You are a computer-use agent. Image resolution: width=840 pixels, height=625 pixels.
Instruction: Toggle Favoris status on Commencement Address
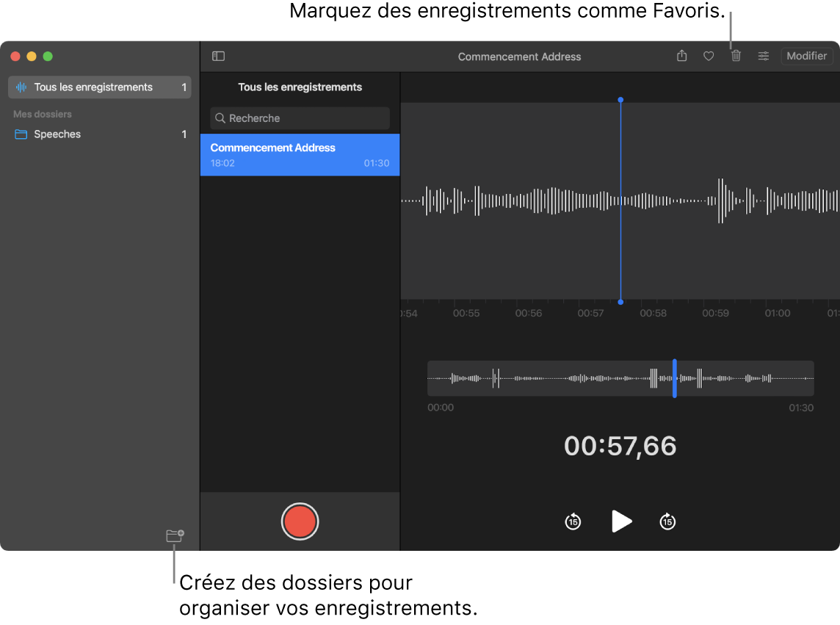(708, 56)
